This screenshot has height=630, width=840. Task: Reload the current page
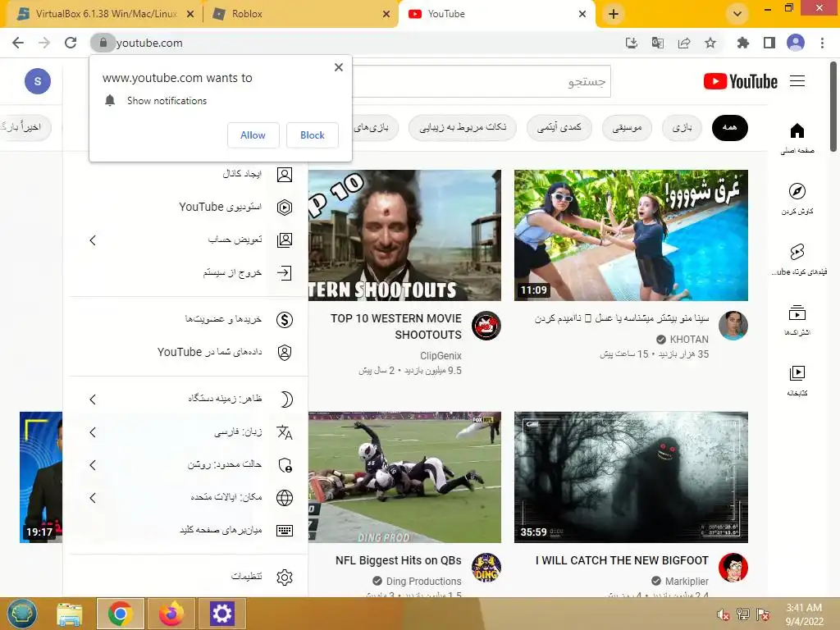[71, 43]
